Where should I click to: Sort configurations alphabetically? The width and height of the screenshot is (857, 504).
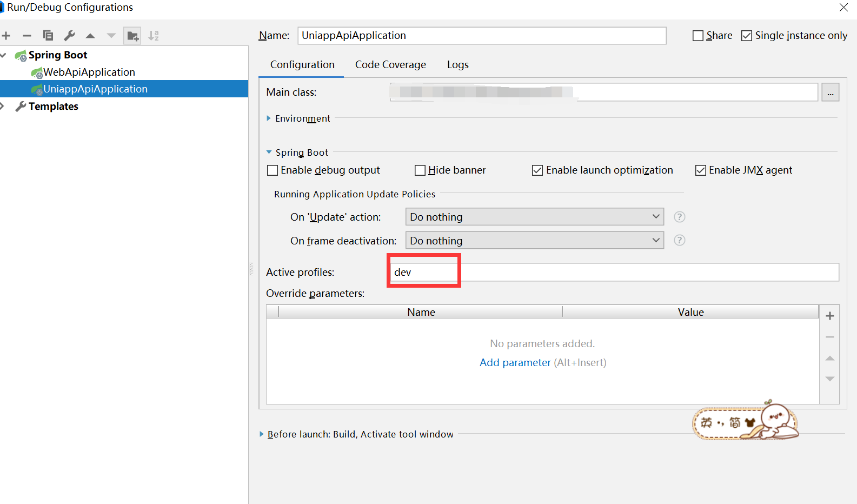154,36
